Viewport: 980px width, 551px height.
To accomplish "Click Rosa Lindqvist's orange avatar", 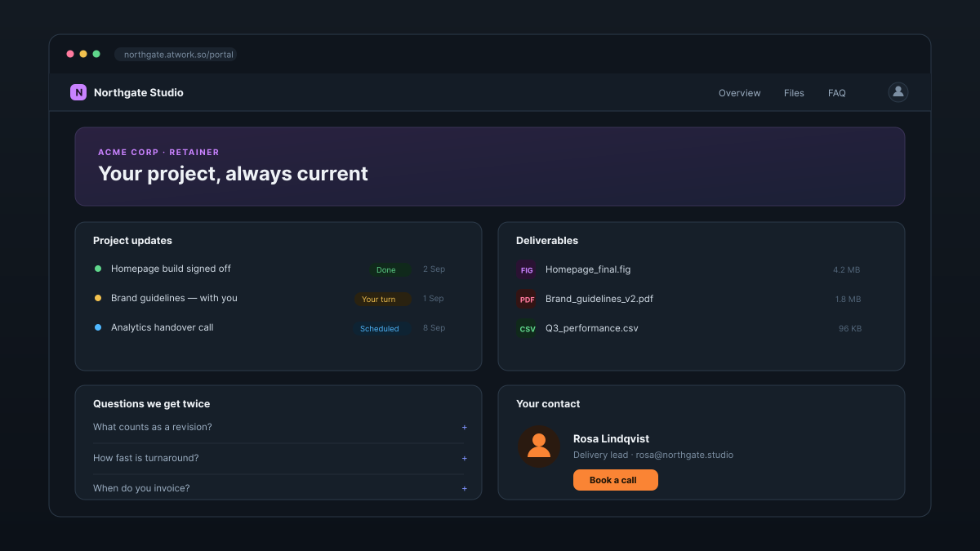I will (539, 447).
